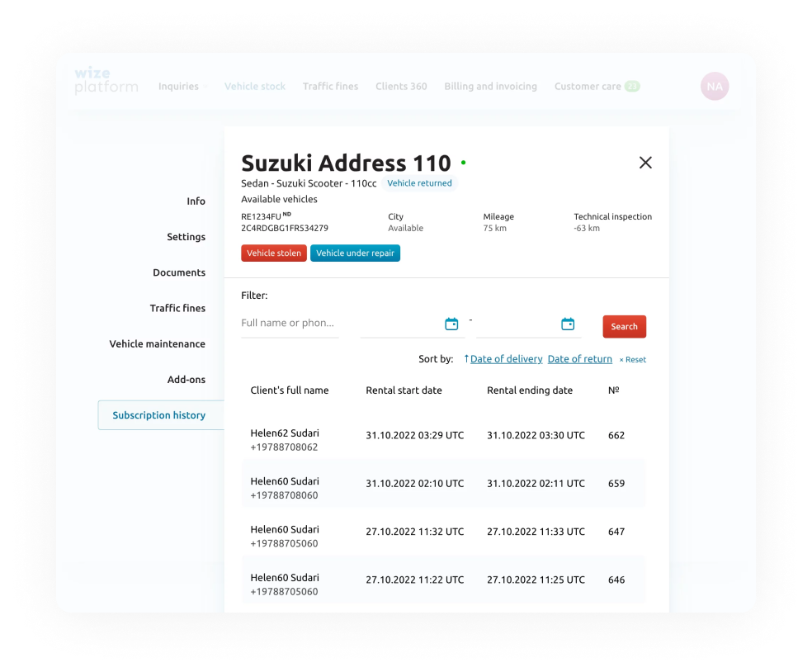812x672 pixels.
Task: Click Technical inspection -63 km value
Action: 587,228
